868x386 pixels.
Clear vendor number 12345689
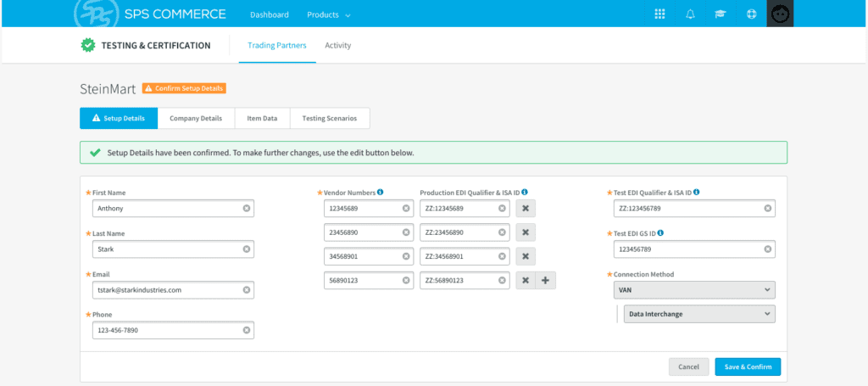pos(406,208)
